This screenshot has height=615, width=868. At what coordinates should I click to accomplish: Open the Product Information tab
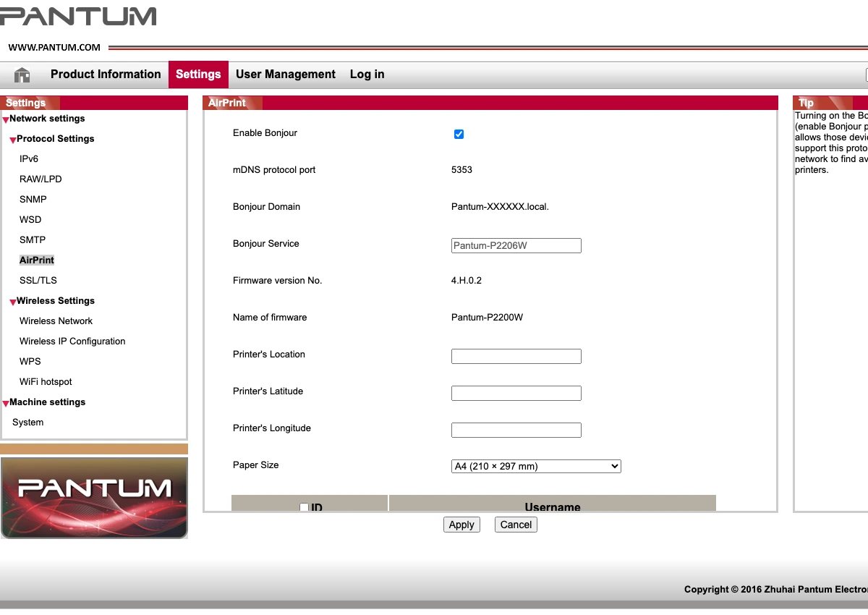106,75
